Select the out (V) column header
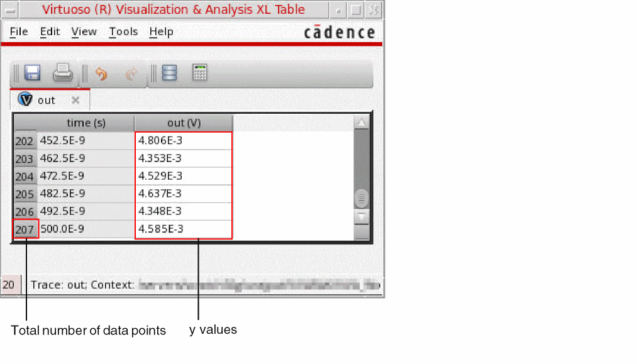This screenshot has height=364, width=637. tap(184, 123)
